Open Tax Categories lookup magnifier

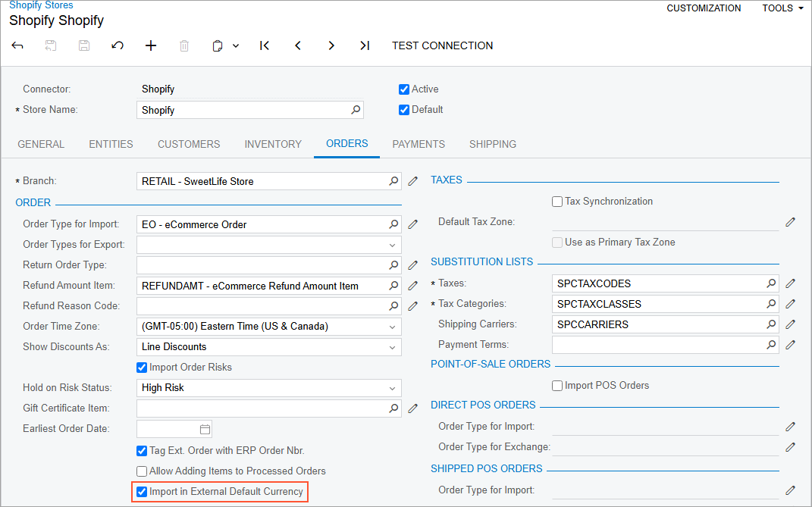coord(771,303)
